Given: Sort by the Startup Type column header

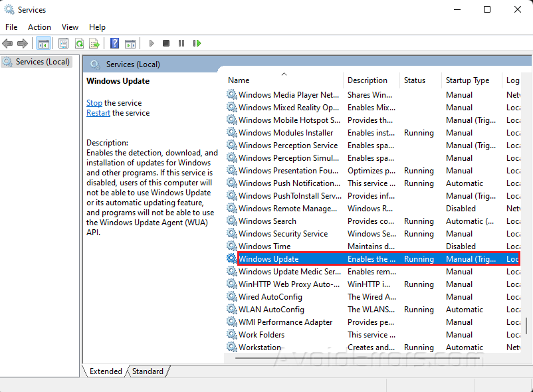Looking at the screenshot, I should point(467,80).
